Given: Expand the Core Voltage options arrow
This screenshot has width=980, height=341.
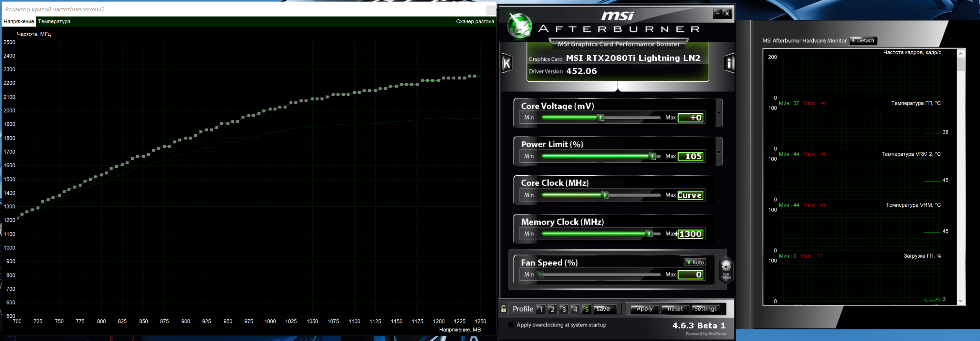Looking at the screenshot, I should tap(719, 113).
